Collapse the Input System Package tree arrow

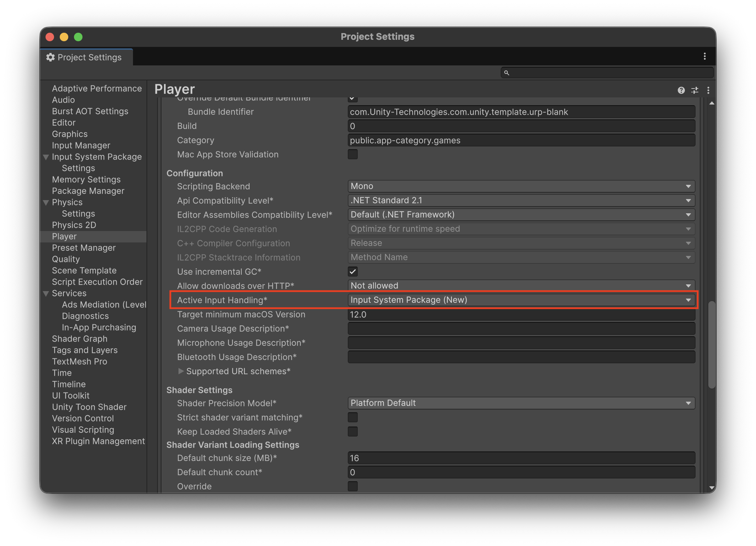(x=46, y=157)
